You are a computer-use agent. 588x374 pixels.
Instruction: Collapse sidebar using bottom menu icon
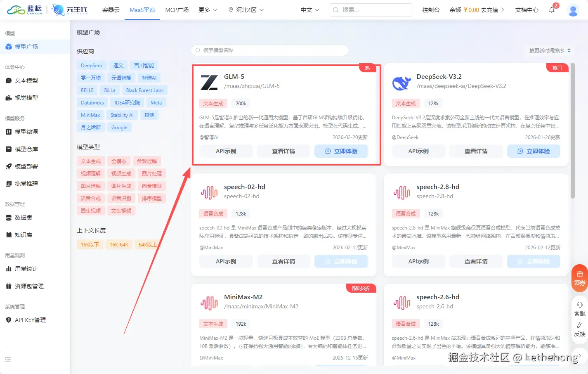pos(8,359)
